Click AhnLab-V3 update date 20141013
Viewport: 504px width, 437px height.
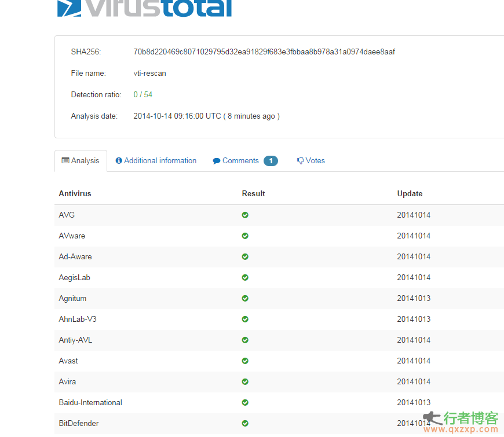(x=414, y=319)
